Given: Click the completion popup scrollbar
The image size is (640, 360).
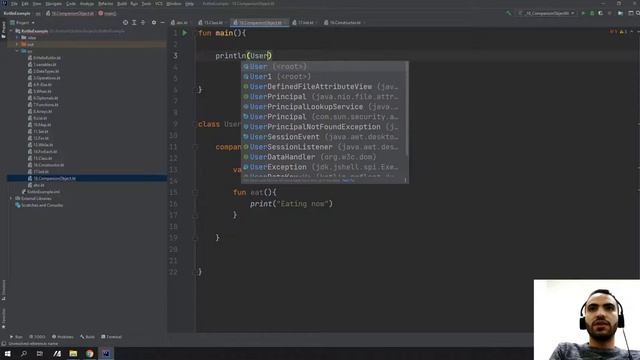Looking at the screenshot, I should (x=407, y=108).
